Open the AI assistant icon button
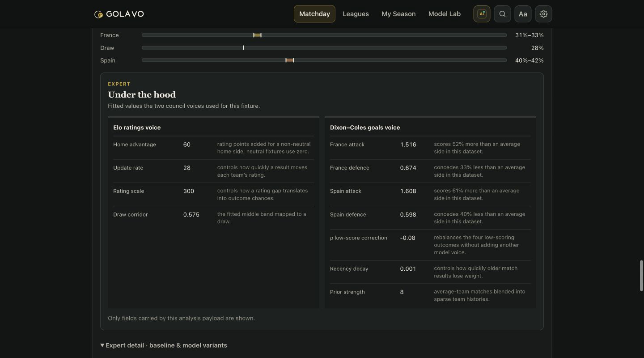 482,14
